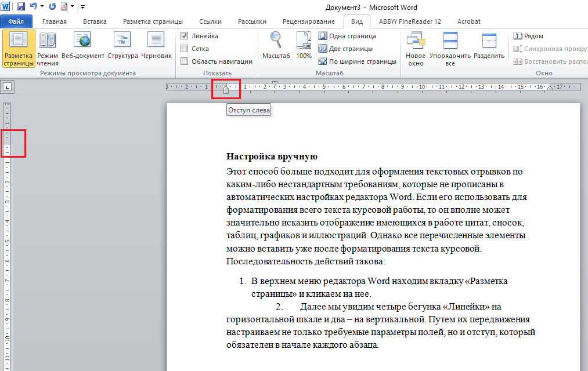Open the Рецензирование tab
Screen dimensions: 588x371
[309, 21]
